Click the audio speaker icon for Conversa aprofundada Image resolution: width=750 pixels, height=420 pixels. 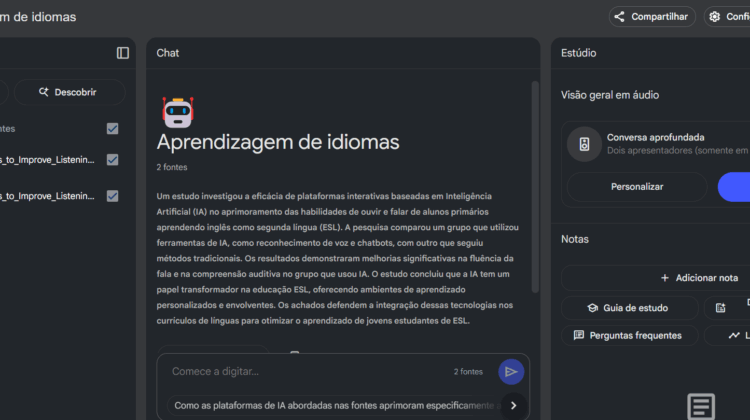click(585, 144)
